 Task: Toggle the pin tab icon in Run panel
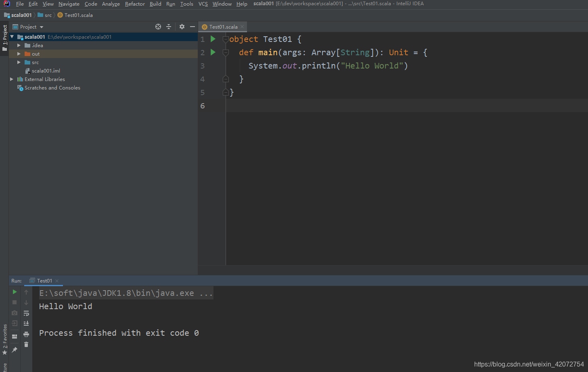coord(15,349)
